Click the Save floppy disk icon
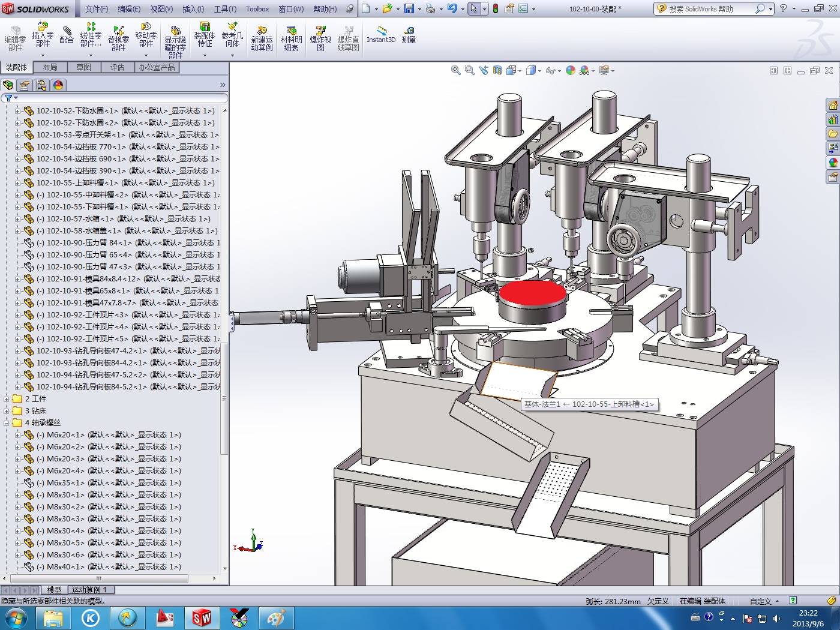 [409, 8]
